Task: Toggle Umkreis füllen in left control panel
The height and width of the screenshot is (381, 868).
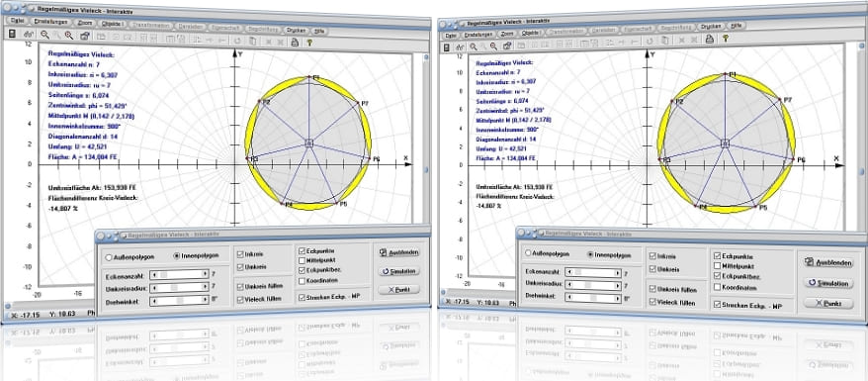Action: coord(239,287)
